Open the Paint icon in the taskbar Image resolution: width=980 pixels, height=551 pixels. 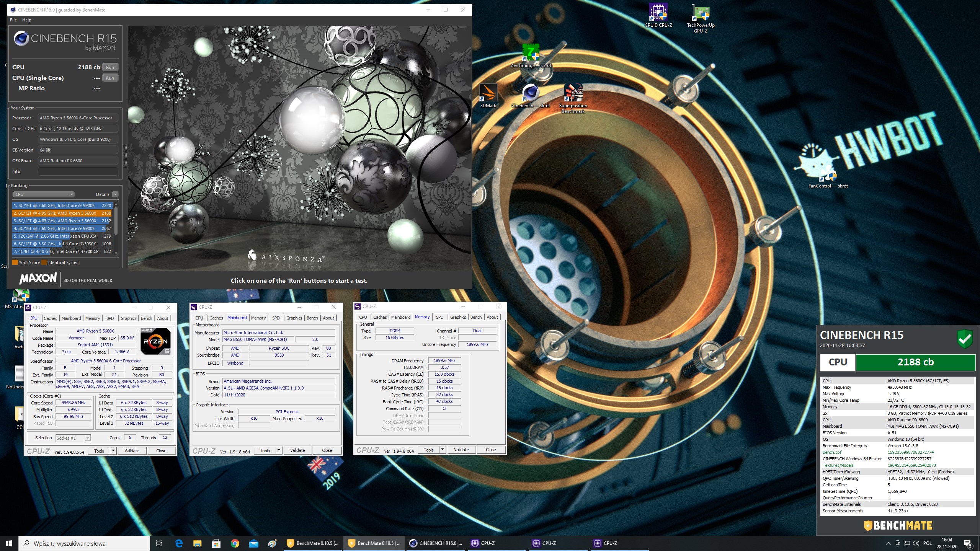[x=272, y=543]
